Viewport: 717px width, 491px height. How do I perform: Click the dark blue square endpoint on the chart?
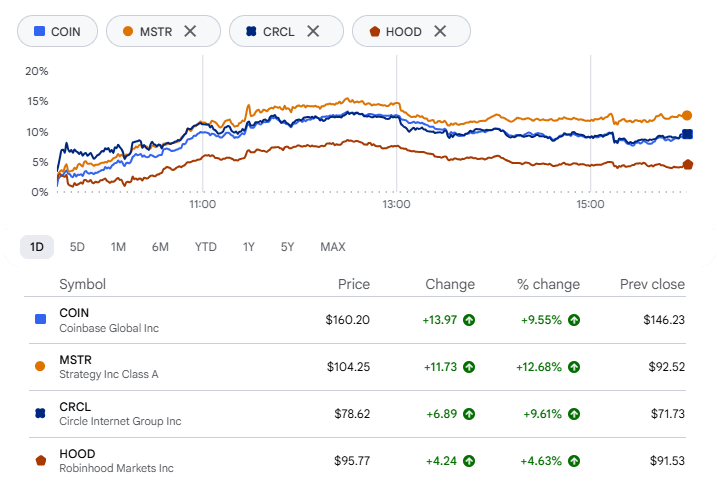coord(687,134)
